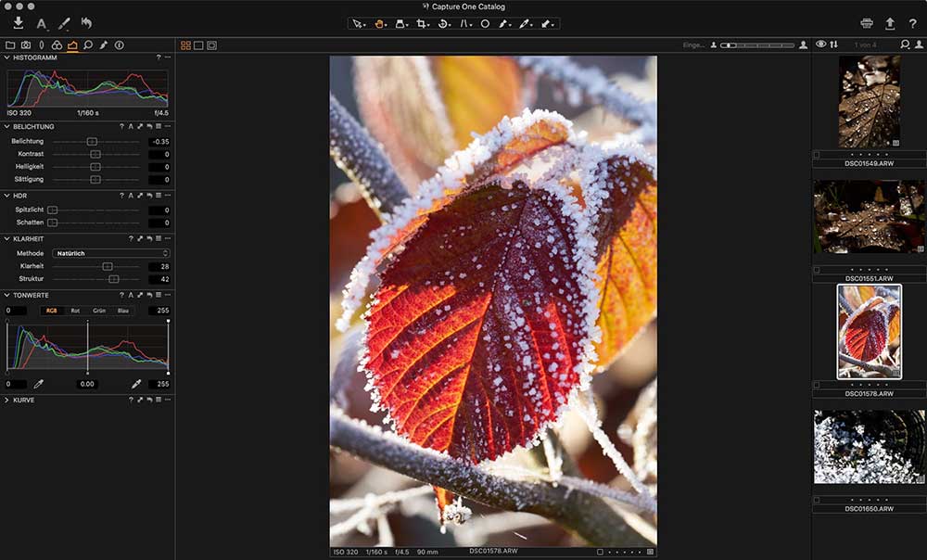Toggle checkbox in viewer bottom info bar
927x560 pixels.
click(600, 552)
